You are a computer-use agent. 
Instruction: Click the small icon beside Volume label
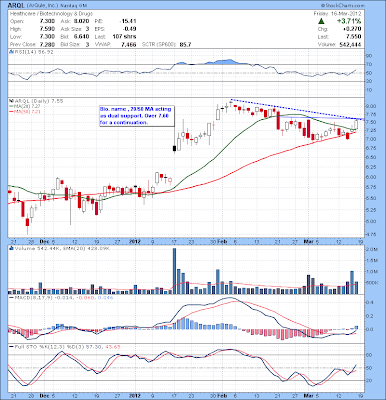11,248
